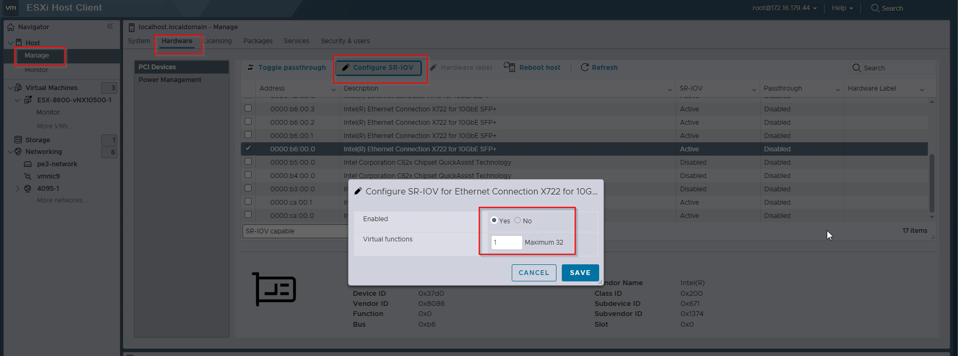958x361 pixels.
Task: Click the Reboot host icon
Action: click(510, 67)
